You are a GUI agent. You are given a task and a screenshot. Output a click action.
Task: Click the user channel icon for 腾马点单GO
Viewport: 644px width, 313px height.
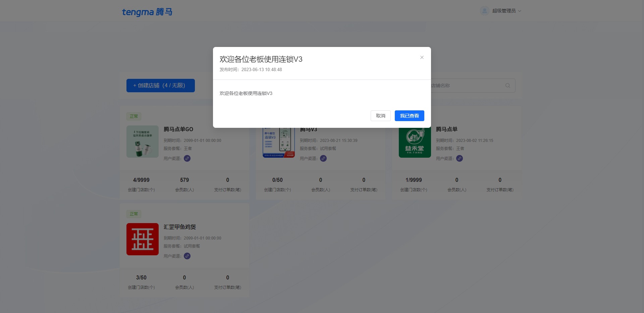click(x=187, y=158)
